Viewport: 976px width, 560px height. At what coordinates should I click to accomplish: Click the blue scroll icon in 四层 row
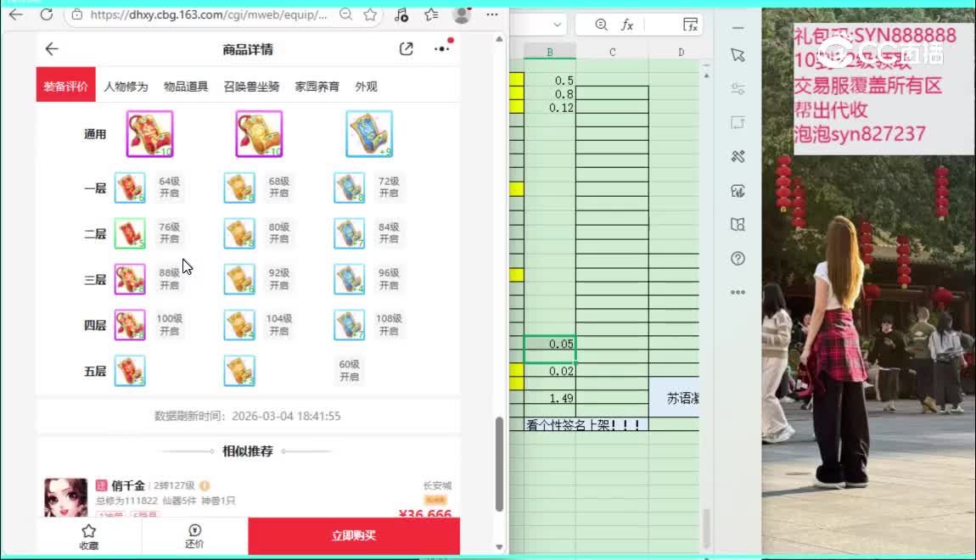pos(349,325)
